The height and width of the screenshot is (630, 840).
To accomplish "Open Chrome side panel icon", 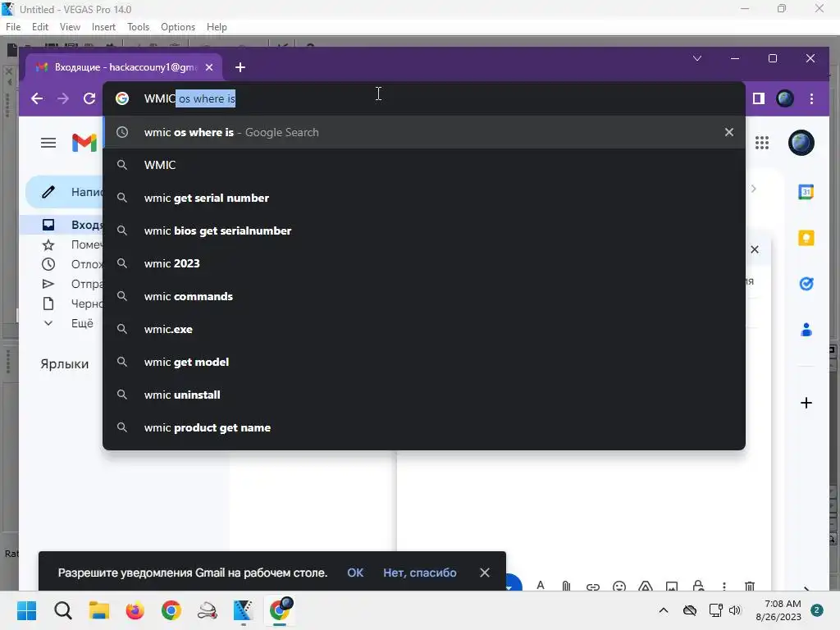I will tap(759, 98).
